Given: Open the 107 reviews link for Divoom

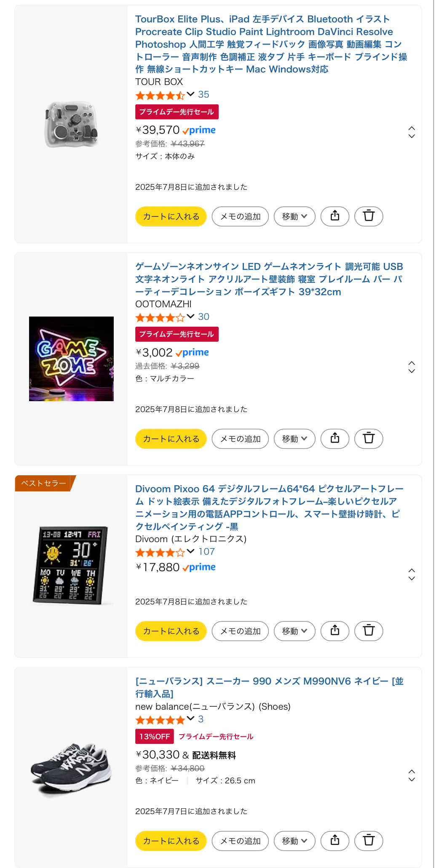Looking at the screenshot, I should coord(206,551).
